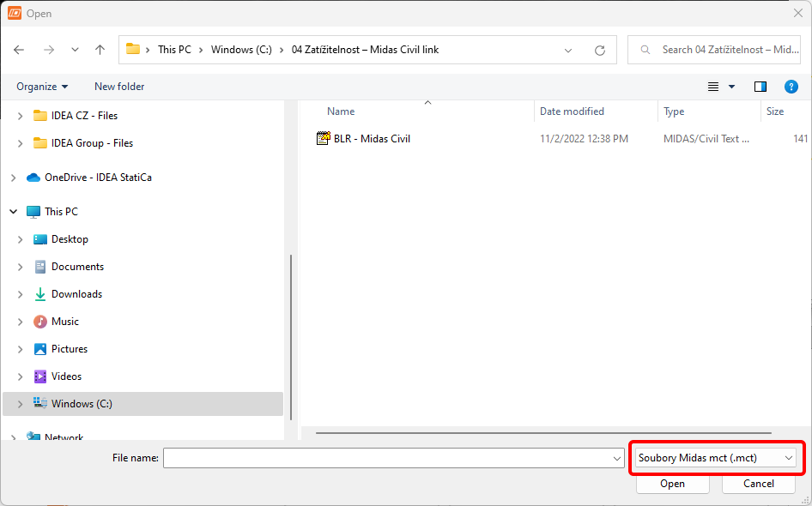Refresh the current folder view
Image resolution: width=812 pixels, height=506 pixels.
point(600,51)
